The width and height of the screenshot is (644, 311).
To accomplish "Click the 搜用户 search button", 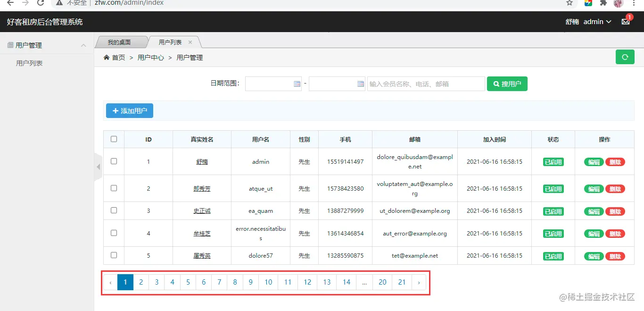I will pos(507,84).
